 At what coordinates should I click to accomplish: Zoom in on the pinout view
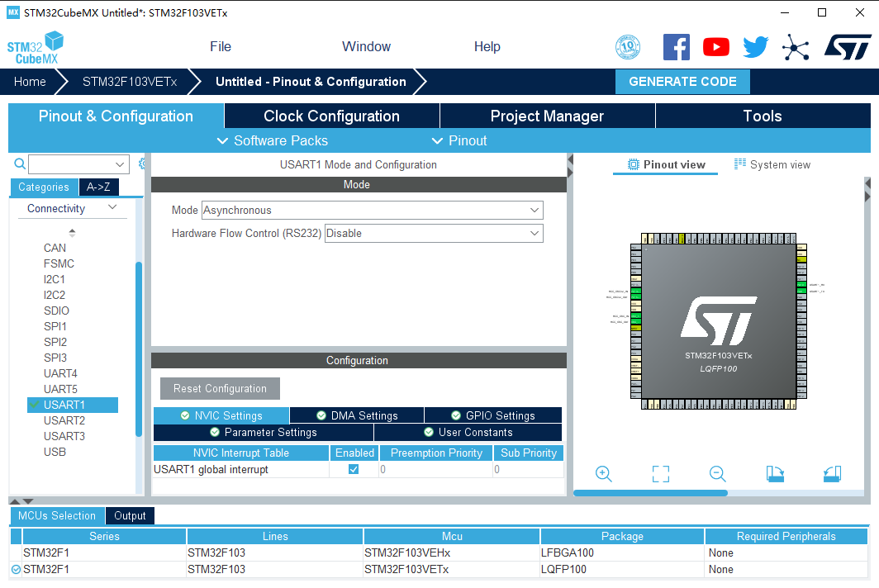pyautogui.click(x=604, y=474)
